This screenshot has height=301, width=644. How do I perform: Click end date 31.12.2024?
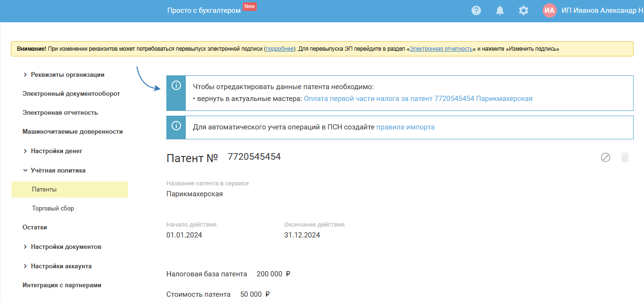coord(302,235)
